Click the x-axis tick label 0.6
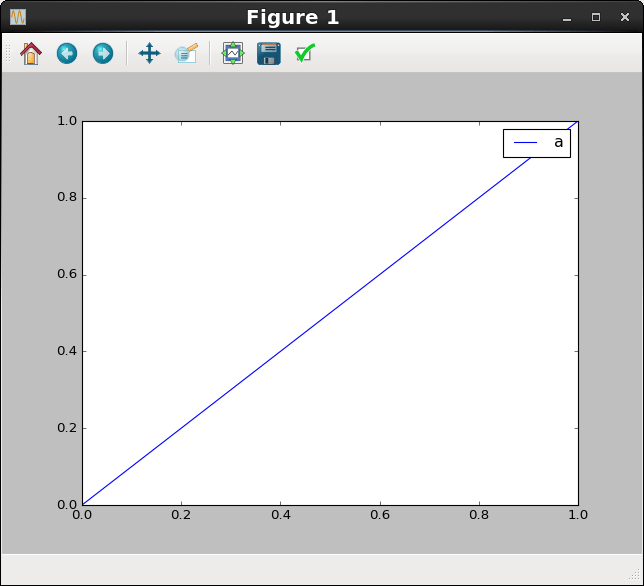The image size is (644, 586). (380, 515)
